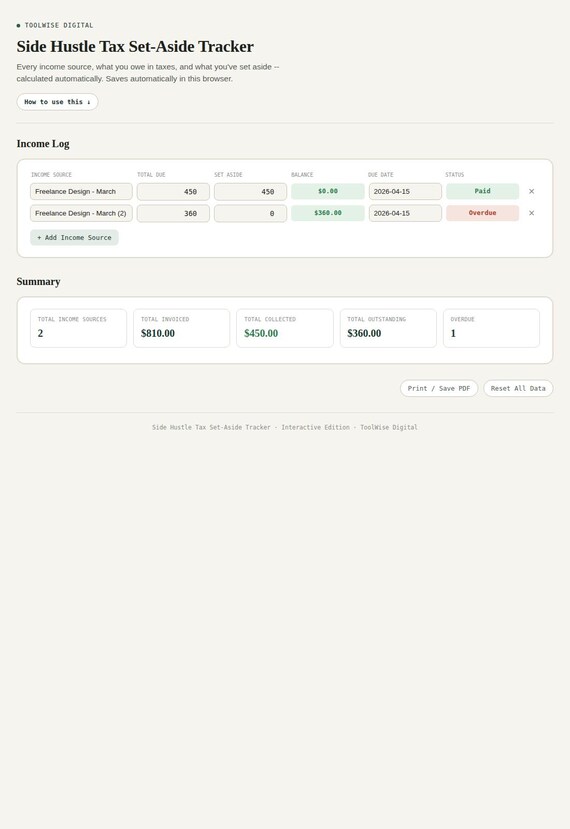Change due date in the Overdue row
The image size is (570, 829).
click(x=405, y=213)
